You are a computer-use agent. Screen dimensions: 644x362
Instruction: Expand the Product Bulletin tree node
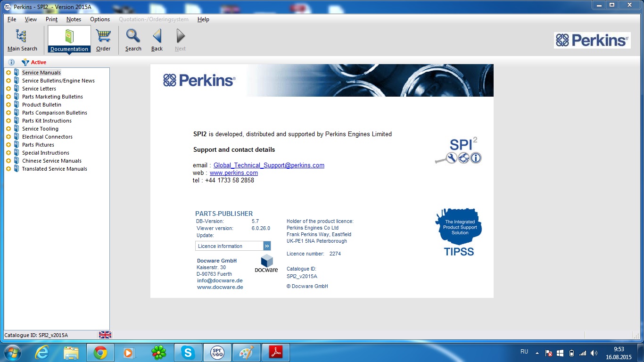(x=8, y=105)
